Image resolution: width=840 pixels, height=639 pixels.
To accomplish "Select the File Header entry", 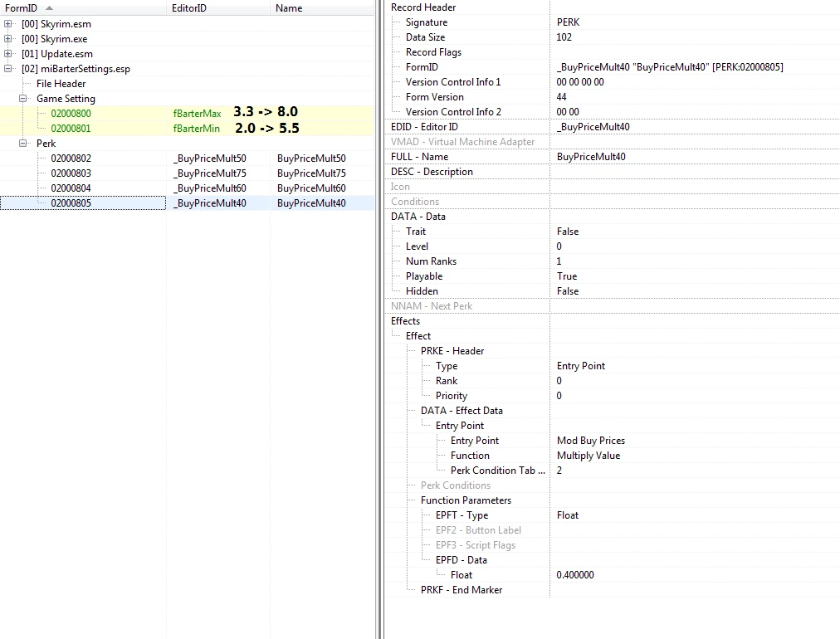I will (61, 84).
